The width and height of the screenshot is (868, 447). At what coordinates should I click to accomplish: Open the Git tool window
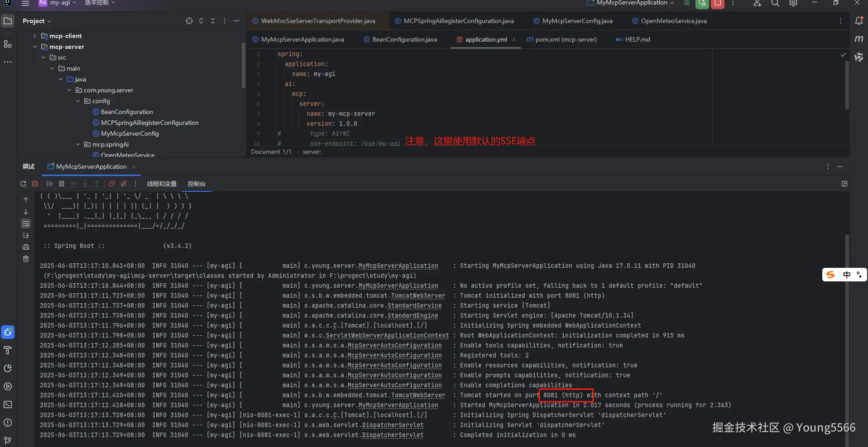tap(8, 440)
